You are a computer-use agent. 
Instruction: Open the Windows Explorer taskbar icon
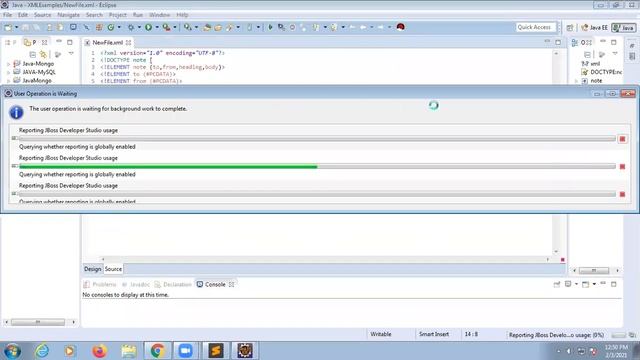click(129, 351)
